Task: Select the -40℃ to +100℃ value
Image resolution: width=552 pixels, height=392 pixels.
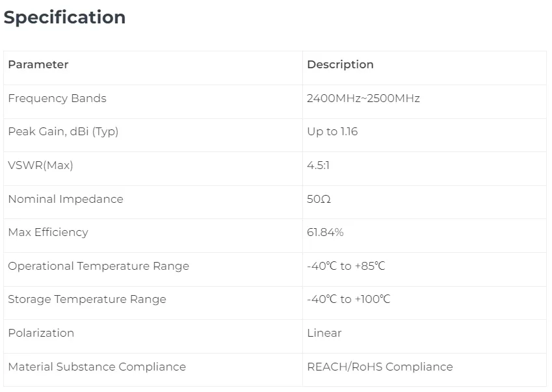Action: [x=349, y=300]
